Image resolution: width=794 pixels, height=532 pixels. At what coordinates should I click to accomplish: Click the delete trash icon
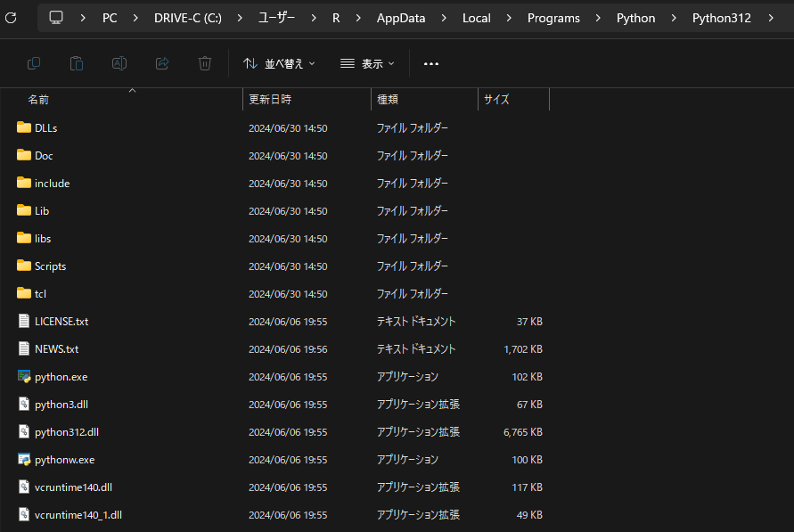[x=205, y=63]
